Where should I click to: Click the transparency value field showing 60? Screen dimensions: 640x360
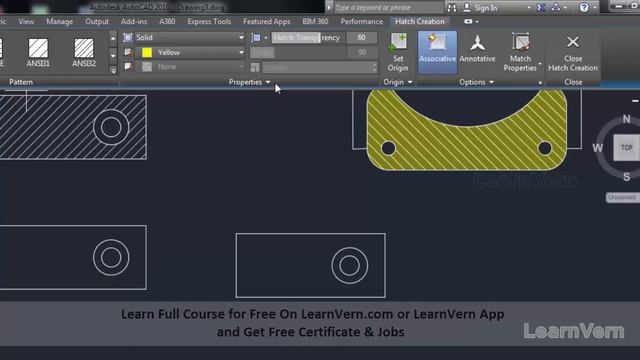(x=362, y=38)
